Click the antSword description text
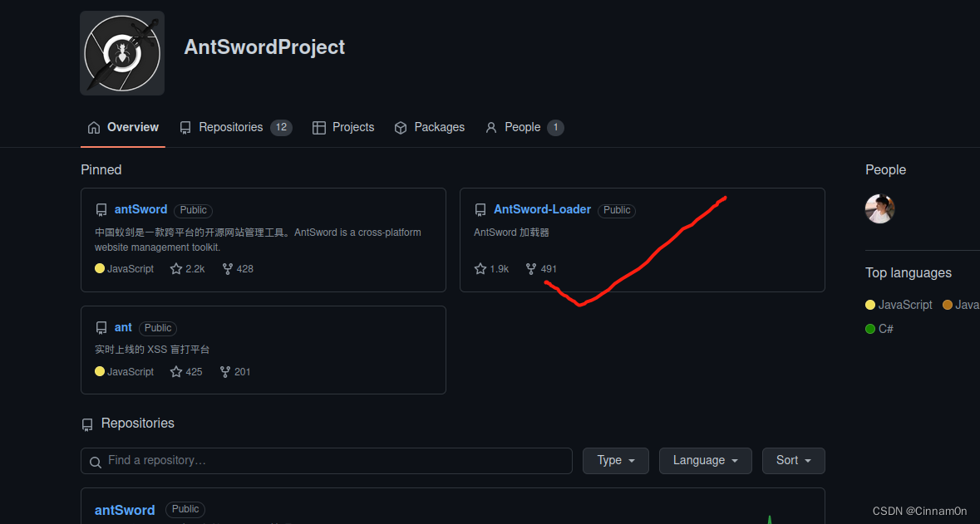Screen dimensions: 980x524 click(x=259, y=240)
